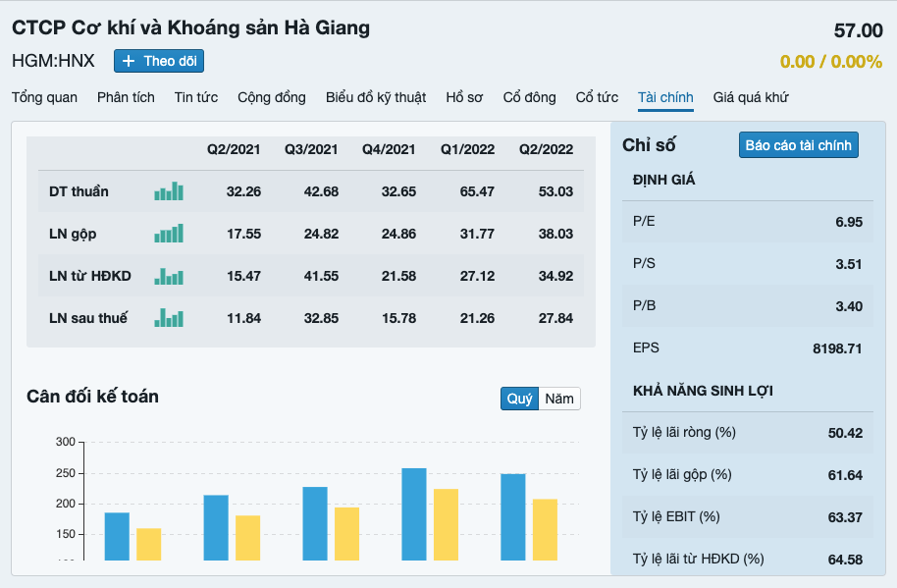The width and height of the screenshot is (897, 588).
Task: Click the tallest blue bar in balance chart
Action: pos(414,514)
